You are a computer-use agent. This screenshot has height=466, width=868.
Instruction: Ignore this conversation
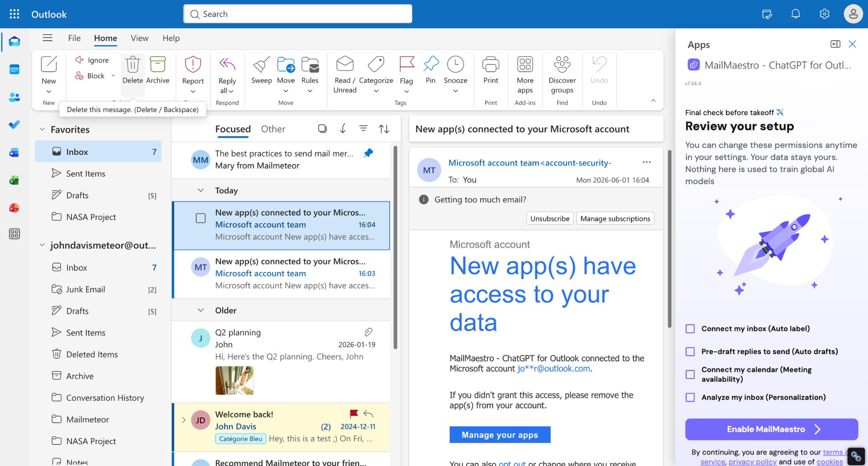point(92,60)
